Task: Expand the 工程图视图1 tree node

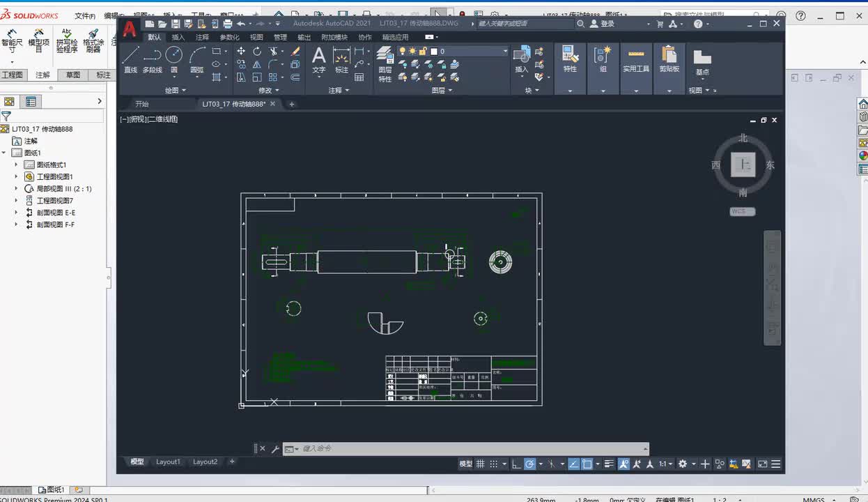Action: (16, 177)
